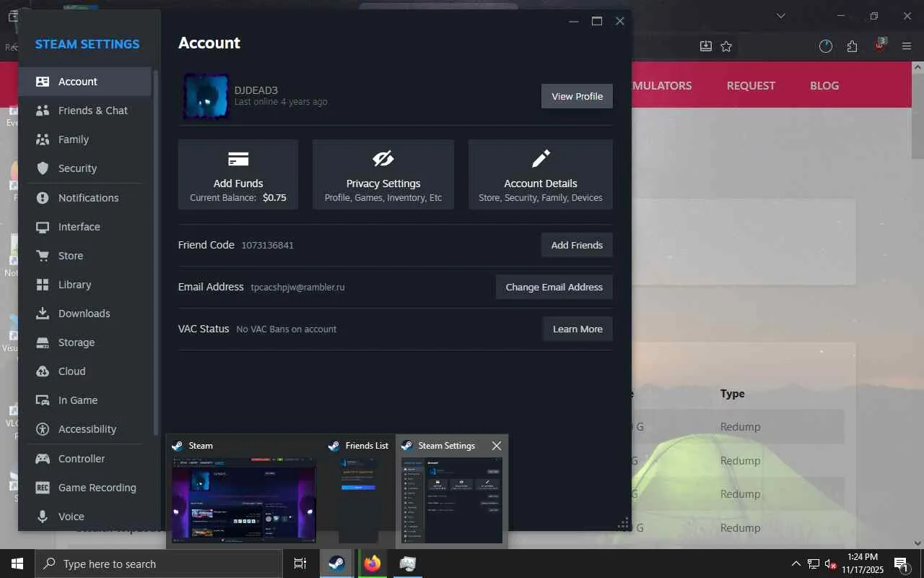Click the taskbar clock showing 1:24 PM
Screen dimensions: 924x578
pyautogui.click(x=863, y=564)
